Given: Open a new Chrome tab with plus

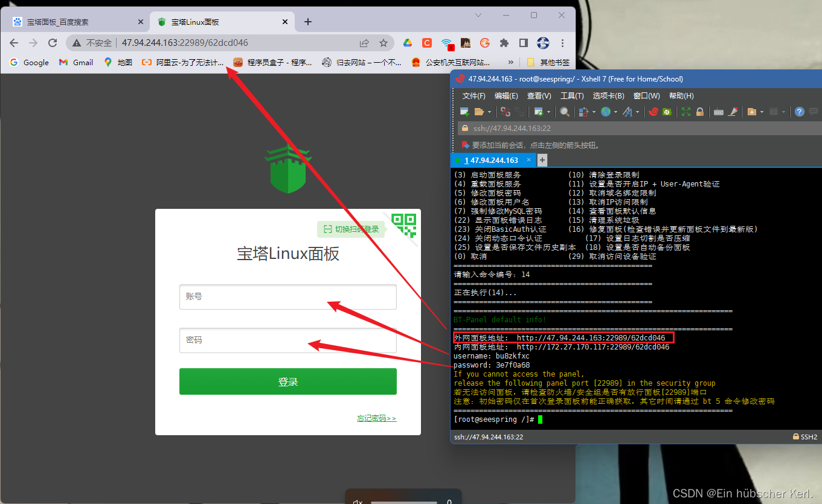Looking at the screenshot, I should coord(307,22).
